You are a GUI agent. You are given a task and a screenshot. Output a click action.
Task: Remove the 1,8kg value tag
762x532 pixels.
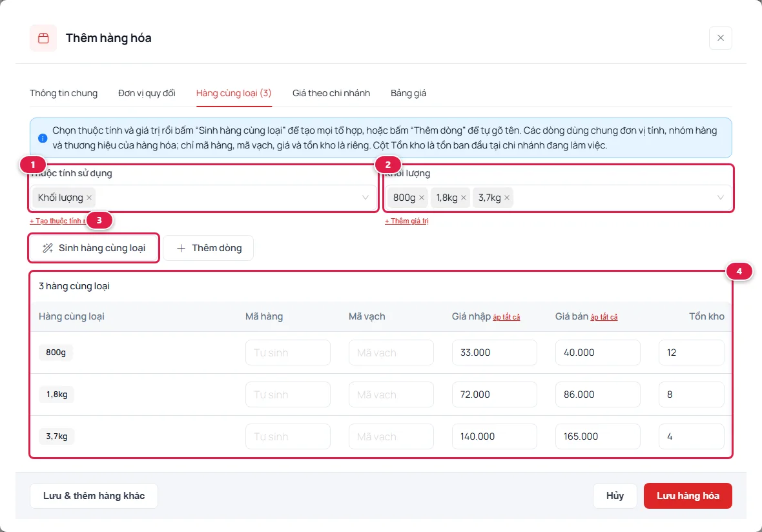tap(464, 198)
